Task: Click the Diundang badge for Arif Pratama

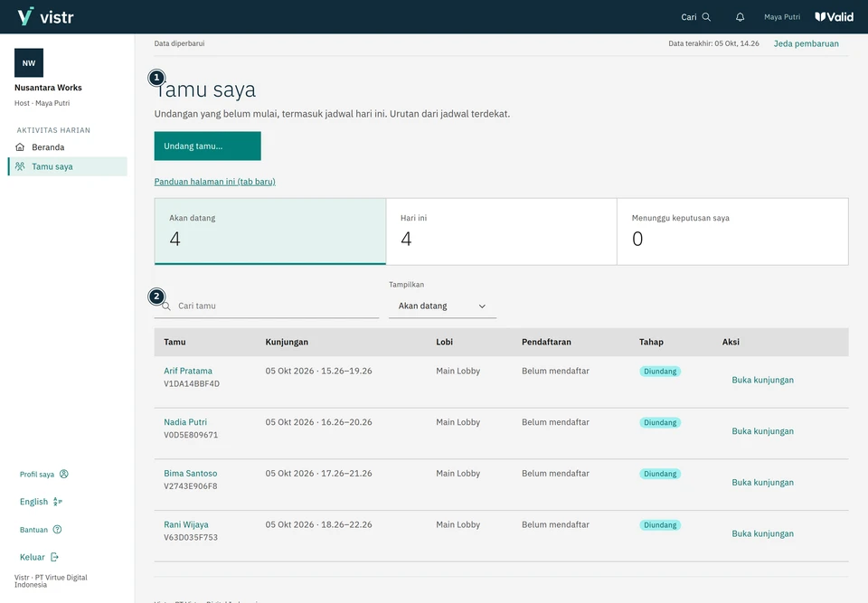Action: tap(660, 372)
